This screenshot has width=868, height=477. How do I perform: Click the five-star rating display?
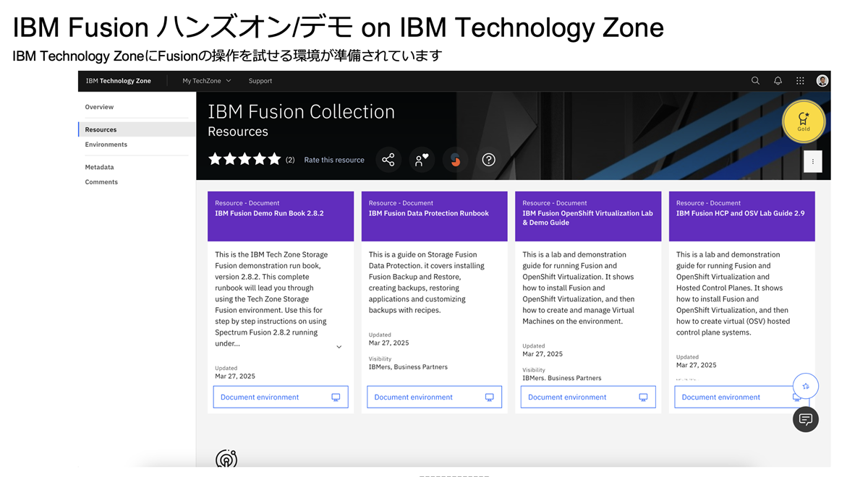[244, 160]
